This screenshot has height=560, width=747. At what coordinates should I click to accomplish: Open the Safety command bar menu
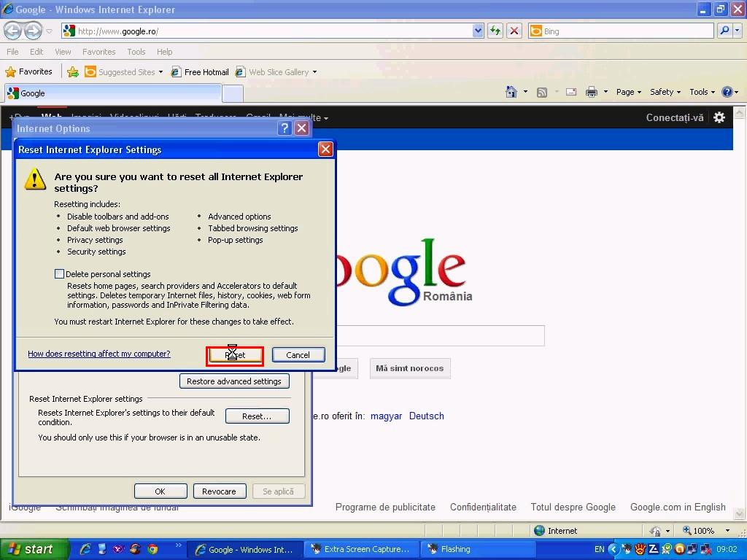click(x=665, y=92)
